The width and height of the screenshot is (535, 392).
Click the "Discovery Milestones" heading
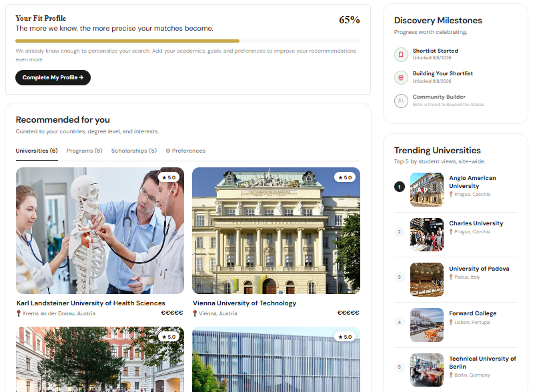438,21
